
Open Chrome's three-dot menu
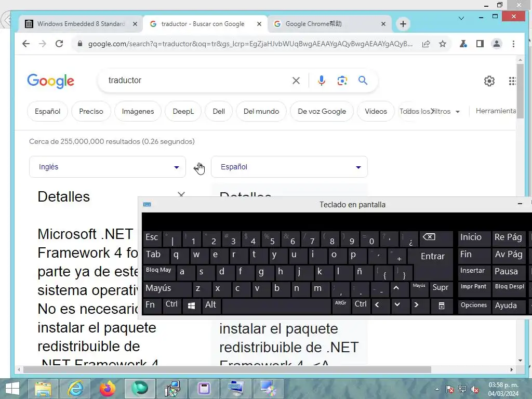point(513,44)
